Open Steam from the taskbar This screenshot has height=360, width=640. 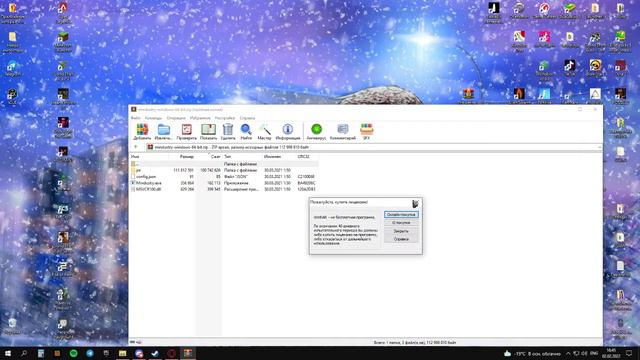155,353
